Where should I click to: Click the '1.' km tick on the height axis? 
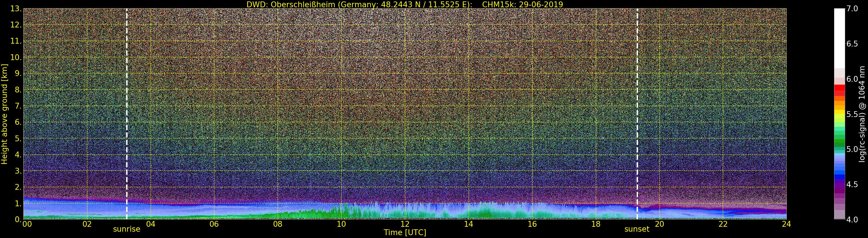[18, 203]
